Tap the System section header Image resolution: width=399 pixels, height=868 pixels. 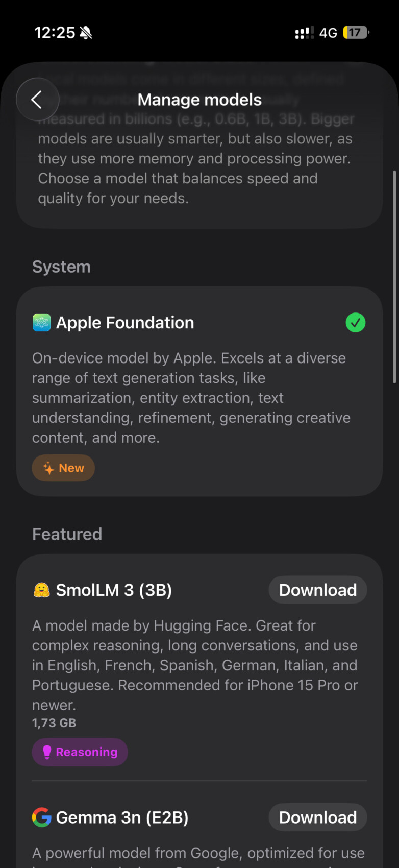click(x=61, y=267)
